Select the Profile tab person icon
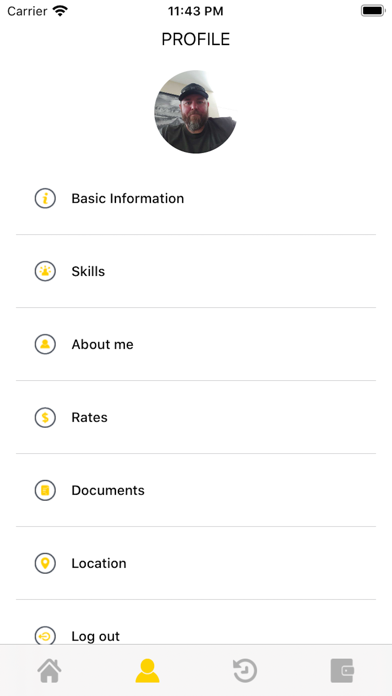Image resolution: width=392 pixels, height=696 pixels. [147, 670]
